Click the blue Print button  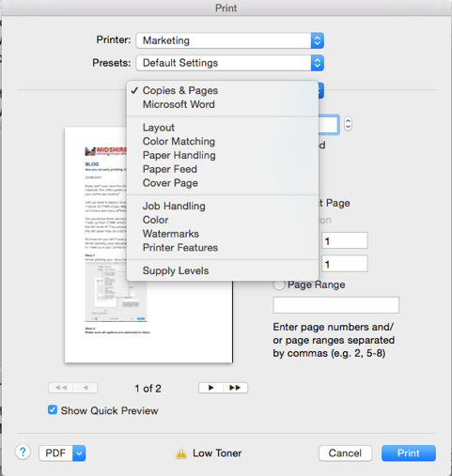point(409,453)
